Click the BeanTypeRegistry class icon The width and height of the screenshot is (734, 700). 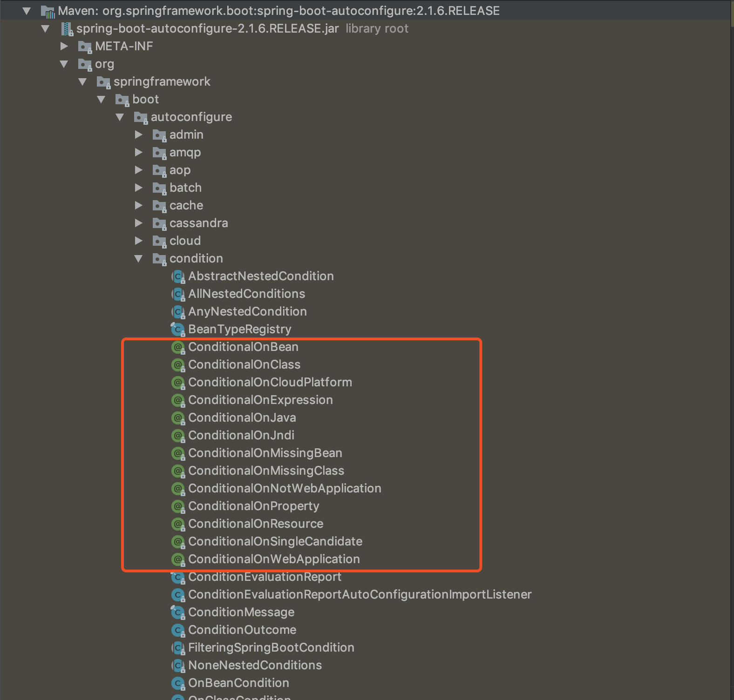178,330
